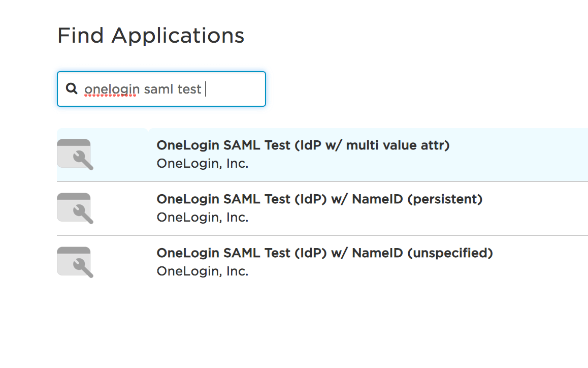
Task: Click OneLogin, Inc. under the first result
Action: (x=202, y=163)
